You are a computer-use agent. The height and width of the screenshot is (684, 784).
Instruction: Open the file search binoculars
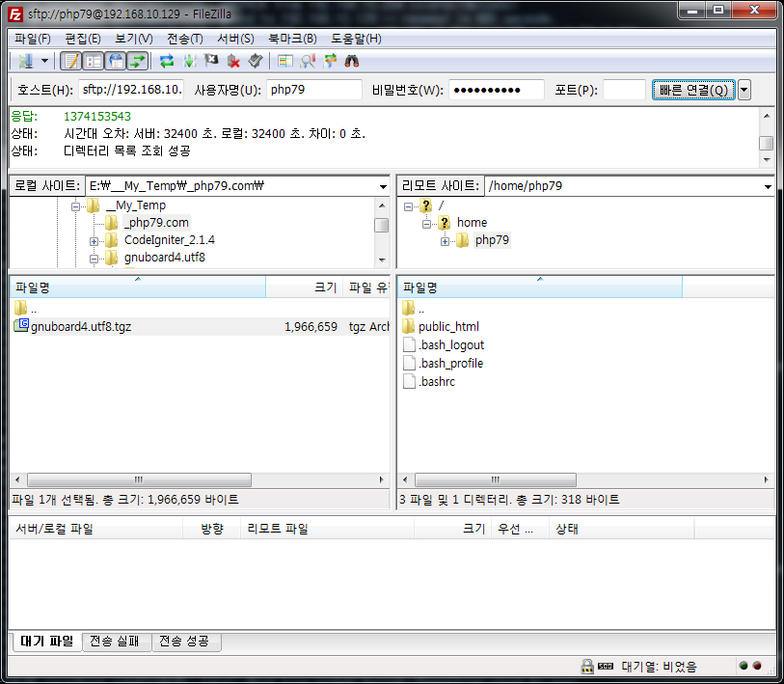click(352, 61)
